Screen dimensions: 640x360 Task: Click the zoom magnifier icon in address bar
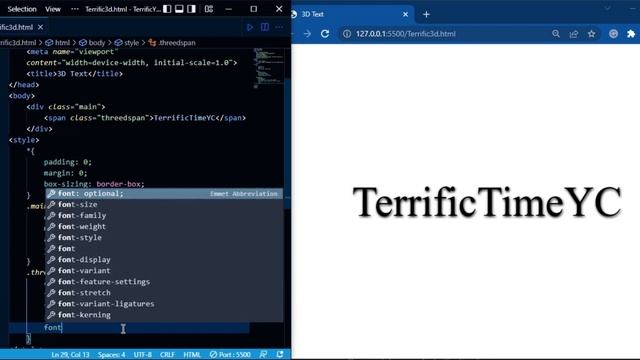pos(556,34)
